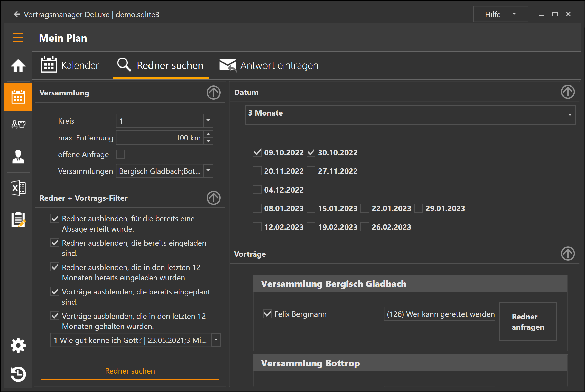Viewport: 585px width, 392px height.
Task: Open the settings gear icon
Action: 18,346
